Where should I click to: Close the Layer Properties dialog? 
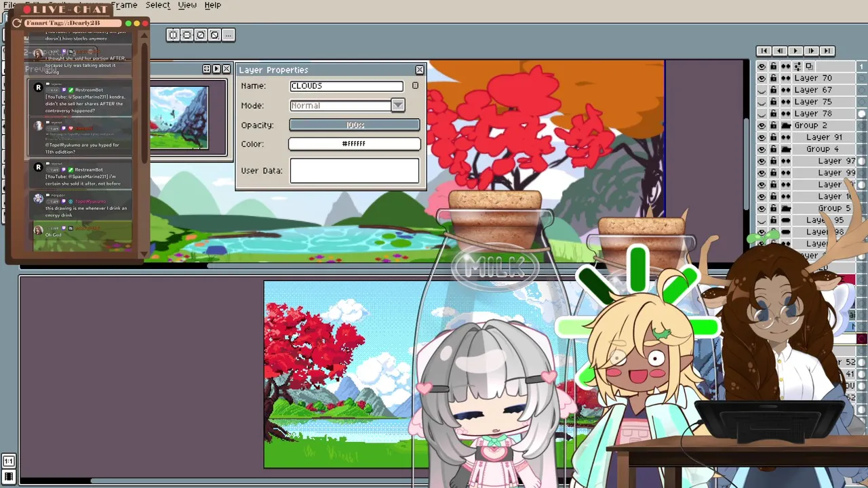pyautogui.click(x=420, y=70)
